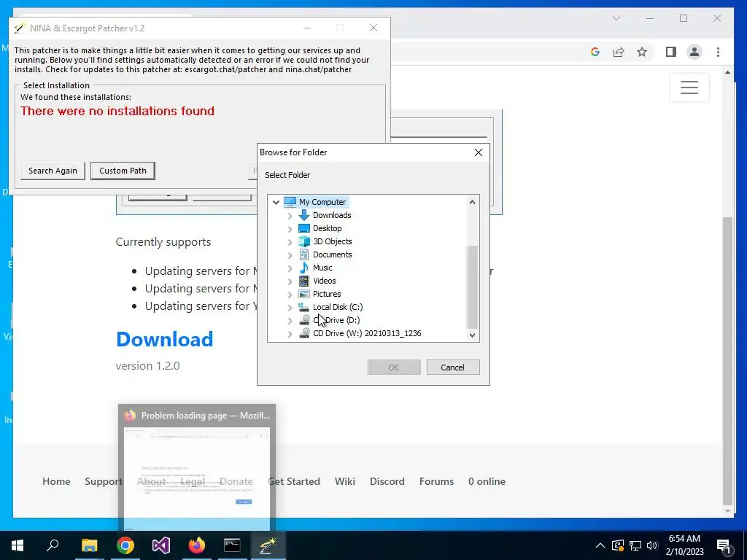Expand the Local Disk (C:) node
The height and width of the screenshot is (560, 747).
coord(290,308)
